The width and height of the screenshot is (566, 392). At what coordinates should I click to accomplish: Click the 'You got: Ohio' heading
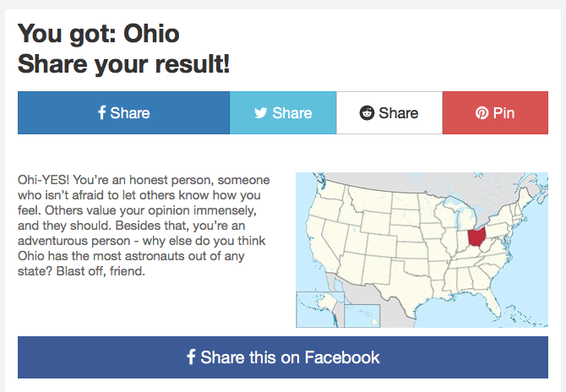click(99, 34)
